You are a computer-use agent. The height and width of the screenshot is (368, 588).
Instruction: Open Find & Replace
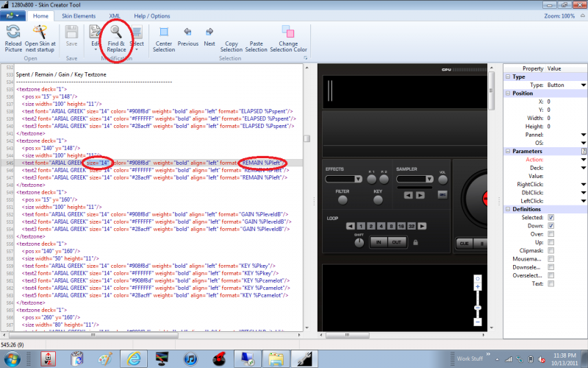[x=116, y=39]
